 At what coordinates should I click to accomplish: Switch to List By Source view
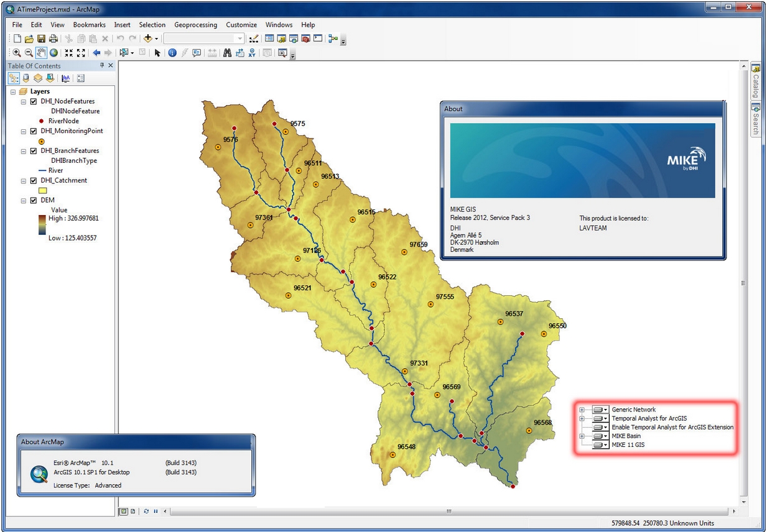pos(26,78)
